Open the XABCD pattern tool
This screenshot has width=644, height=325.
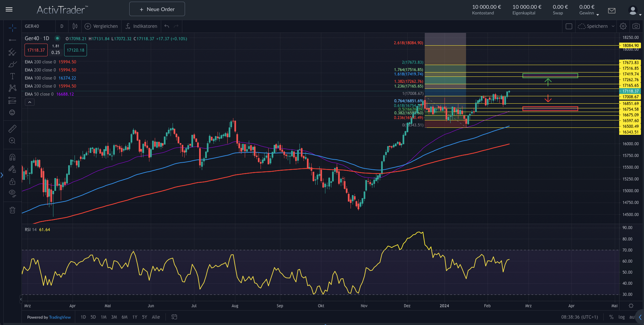[x=12, y=88]
